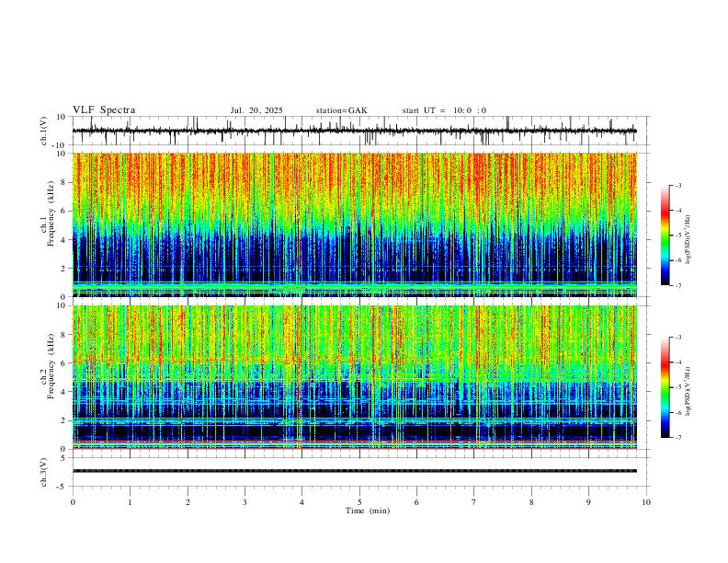Click the '-7' value on lower colorbar

click(x=677, y=438)
